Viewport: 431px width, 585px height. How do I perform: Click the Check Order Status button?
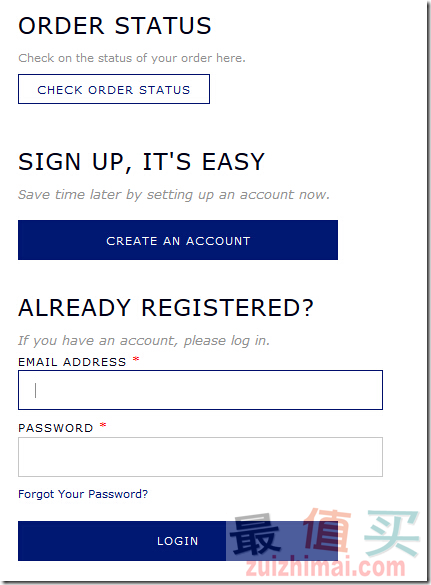click(x=114, y=89)
